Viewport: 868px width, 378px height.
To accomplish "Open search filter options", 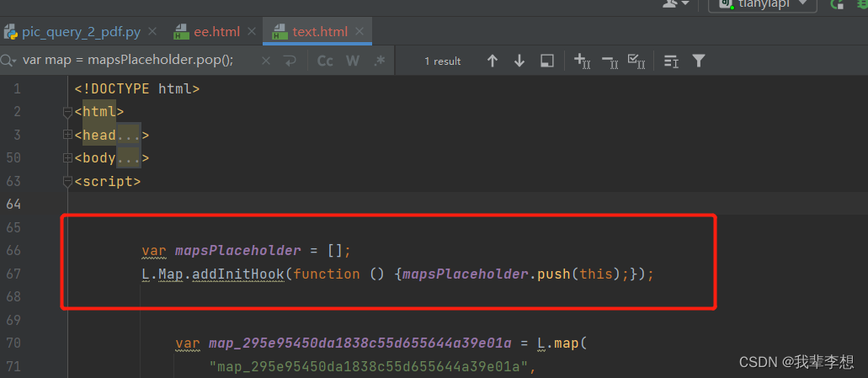I will pos(699,61).
